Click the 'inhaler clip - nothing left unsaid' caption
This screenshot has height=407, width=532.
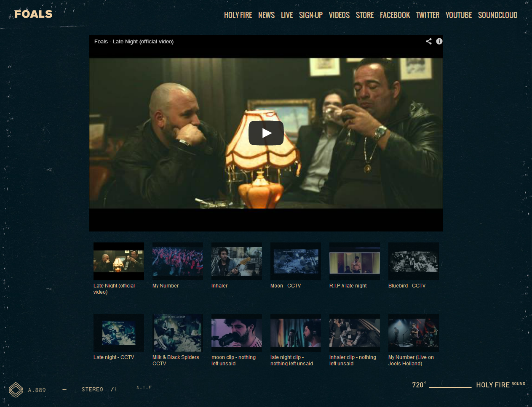[353, 360]
